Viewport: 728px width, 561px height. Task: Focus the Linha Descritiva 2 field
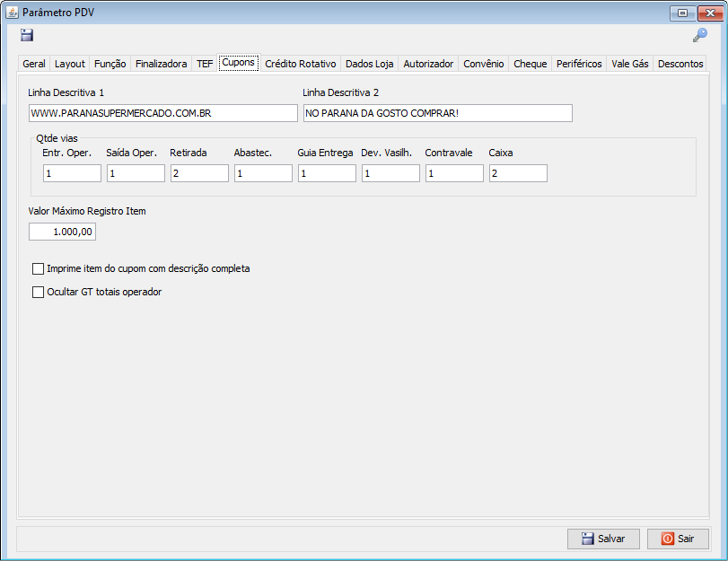(437, 113)
